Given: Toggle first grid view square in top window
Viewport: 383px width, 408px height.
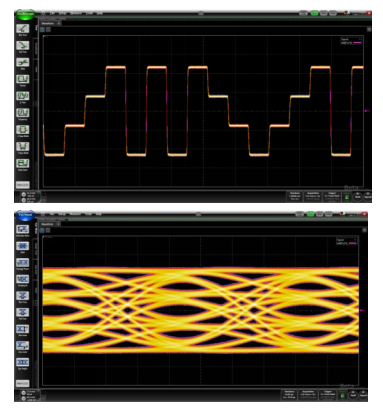Looking at the screenshot, I should pos(42,29).
